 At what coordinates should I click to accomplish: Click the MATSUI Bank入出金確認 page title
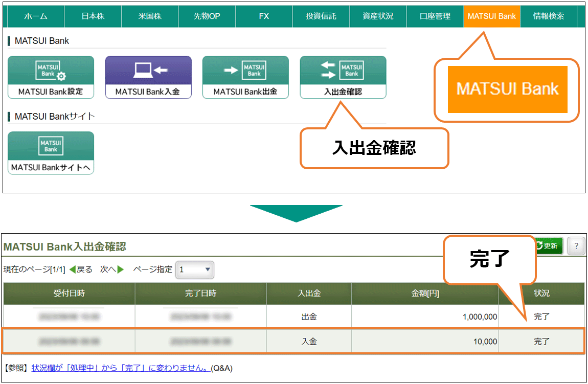tap(64, 247)
